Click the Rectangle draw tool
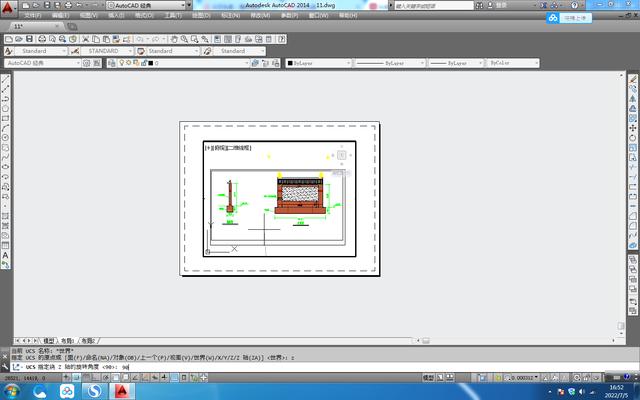Image resolution: width=640 pixels, height=400 pixels. tap(6, 118)
